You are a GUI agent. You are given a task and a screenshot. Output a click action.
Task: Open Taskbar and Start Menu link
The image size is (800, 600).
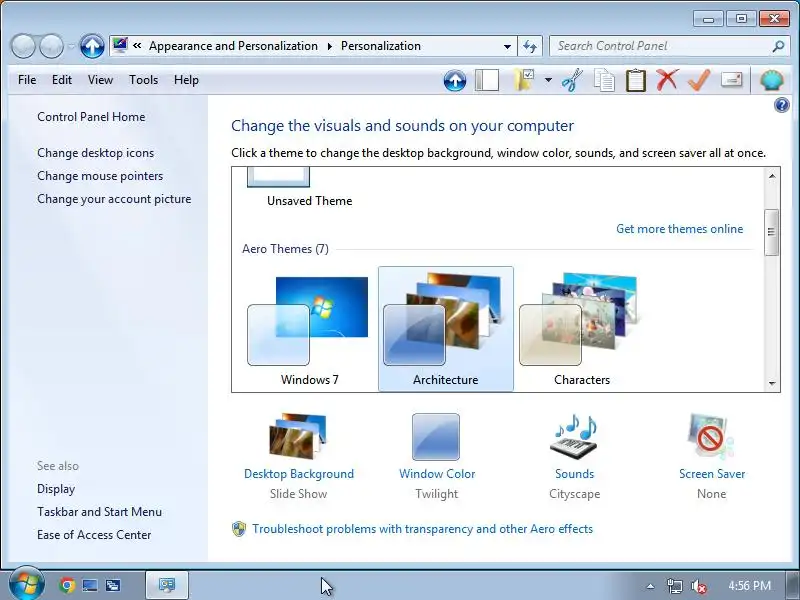pos(99,512)
